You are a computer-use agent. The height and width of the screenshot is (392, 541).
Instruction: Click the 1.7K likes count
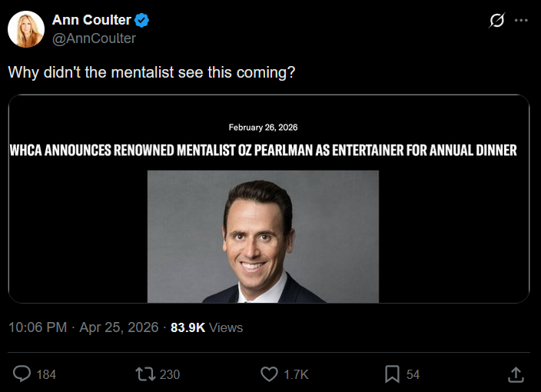click(295, 374)
